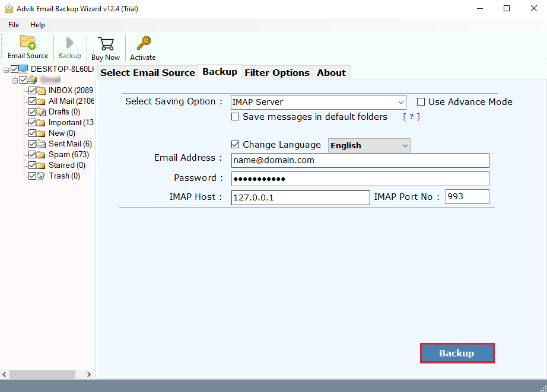This screenshot has height=392, width=547.
Task: Click the folder tree scroll left arrow
Action: click(x=4, y=375)
